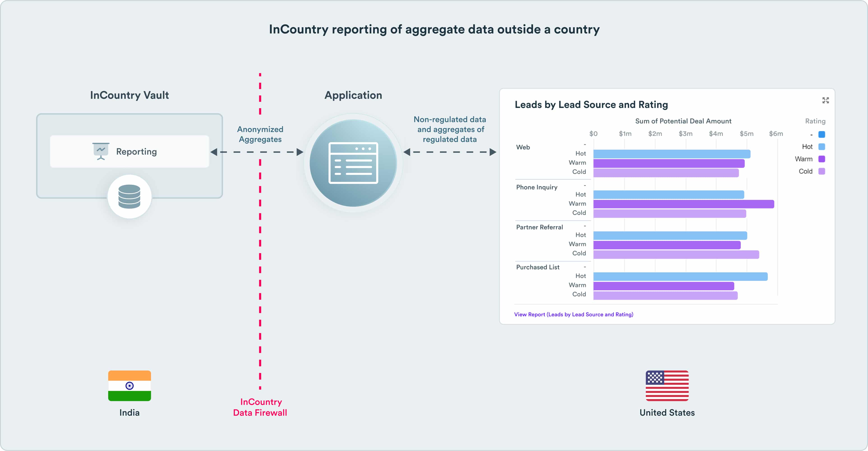Image resolution: width=868 pixels, height=451 pixels.
Task: Click the 'India' country label
Action: (129, 413)
